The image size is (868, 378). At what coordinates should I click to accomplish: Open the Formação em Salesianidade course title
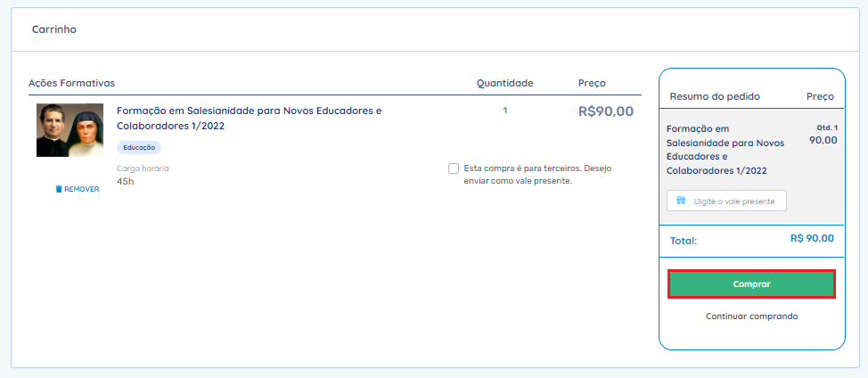tap(249, 118)
